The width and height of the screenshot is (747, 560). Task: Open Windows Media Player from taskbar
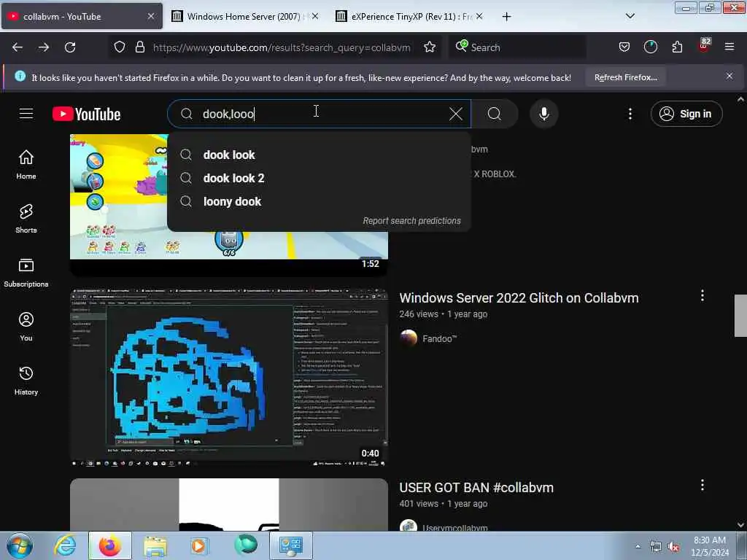[x=200, y=545]
